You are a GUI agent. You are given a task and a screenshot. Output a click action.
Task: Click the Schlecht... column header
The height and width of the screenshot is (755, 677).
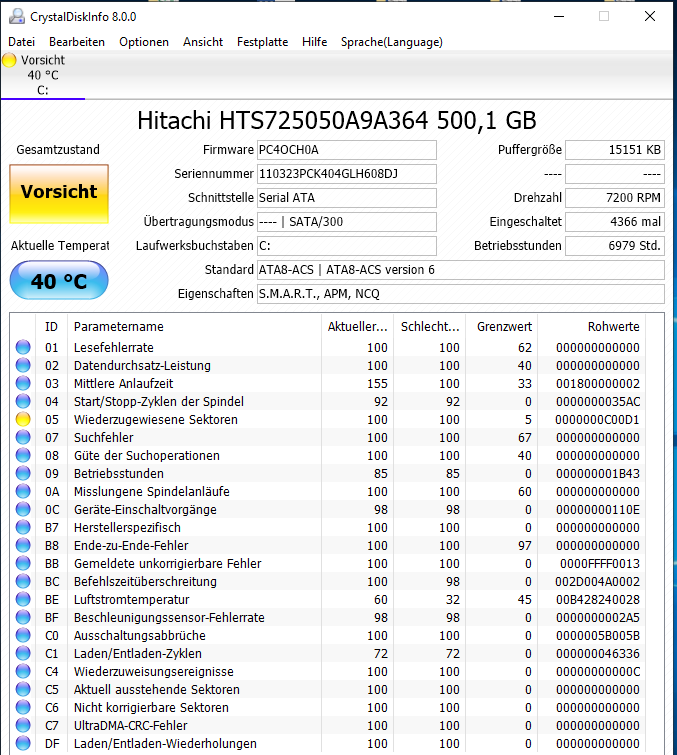[x=430, y=326]
